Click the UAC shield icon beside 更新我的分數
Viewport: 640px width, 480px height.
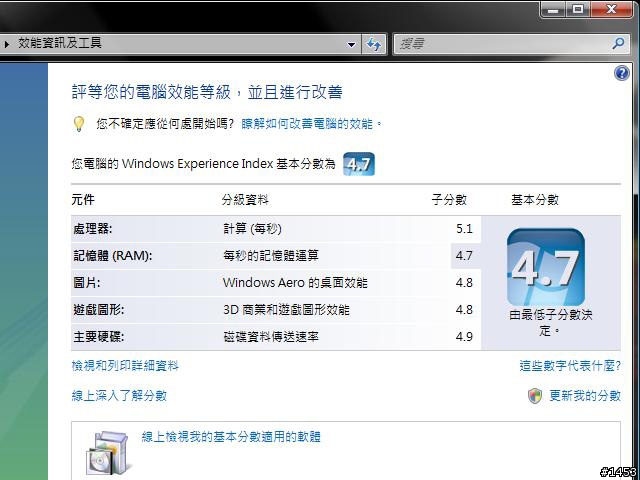tap(535, 396)
